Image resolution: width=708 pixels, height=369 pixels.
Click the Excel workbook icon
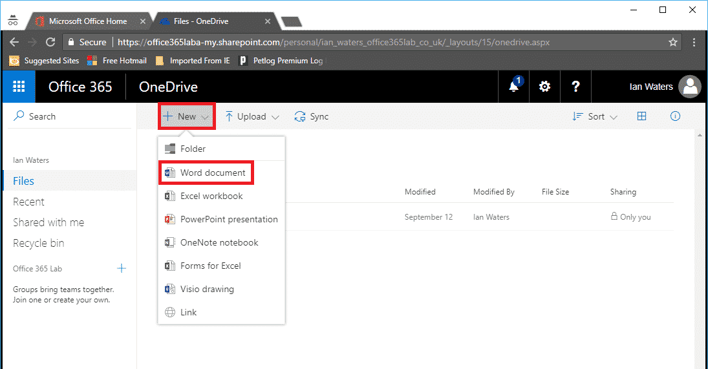[170, 196]
